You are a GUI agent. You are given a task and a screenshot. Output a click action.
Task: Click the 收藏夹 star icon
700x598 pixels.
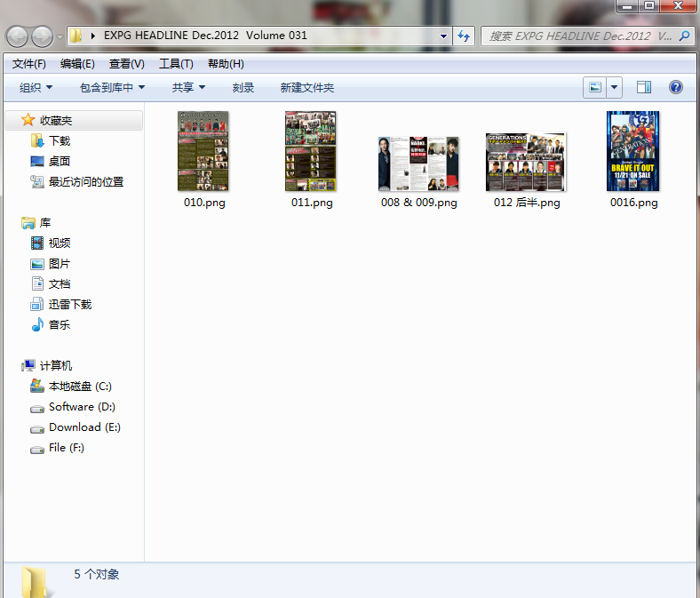coord(28,120)
